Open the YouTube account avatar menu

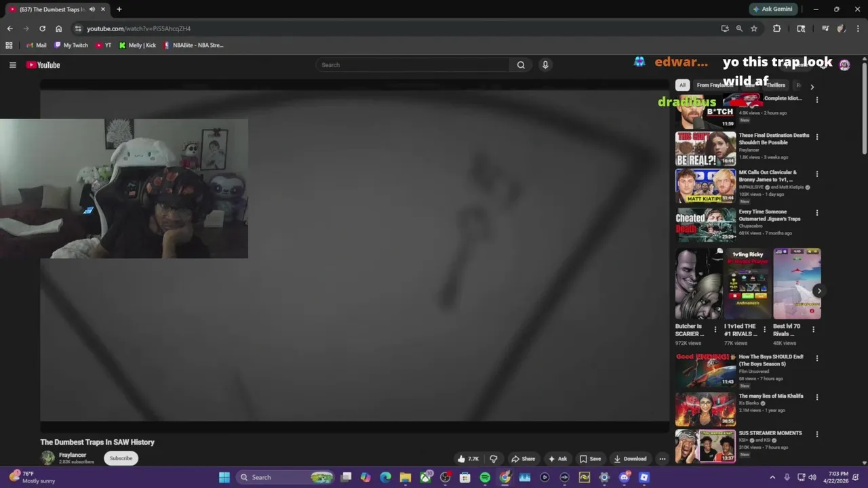tap(844, 65)
